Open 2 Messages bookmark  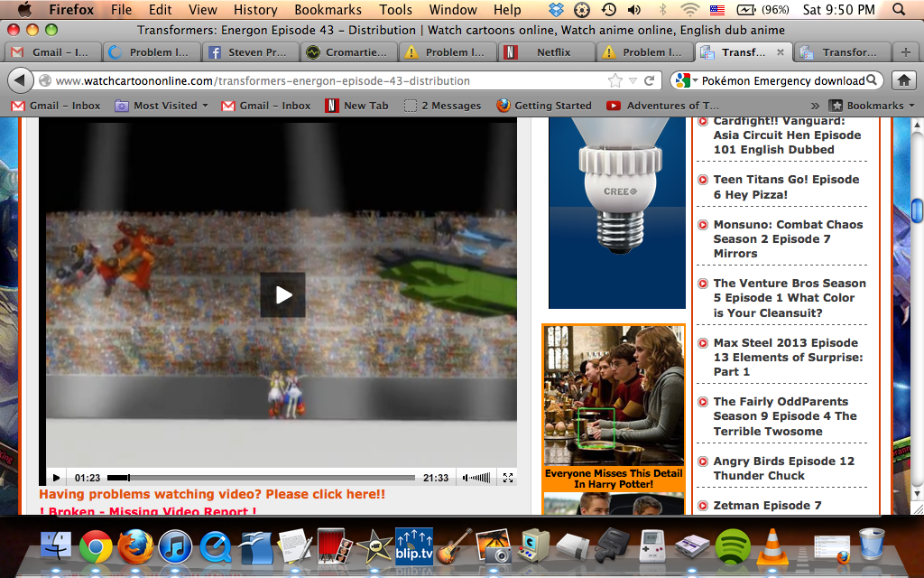(442, 106)
